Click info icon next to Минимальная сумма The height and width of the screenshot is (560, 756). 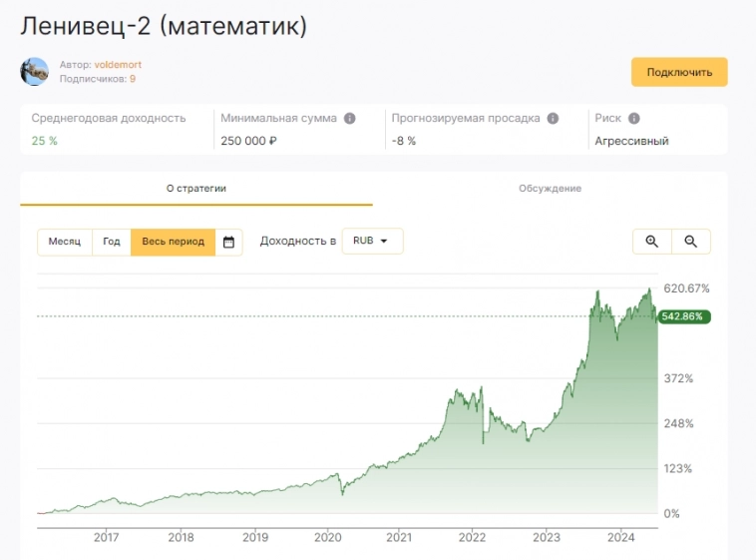coord(350,118)
